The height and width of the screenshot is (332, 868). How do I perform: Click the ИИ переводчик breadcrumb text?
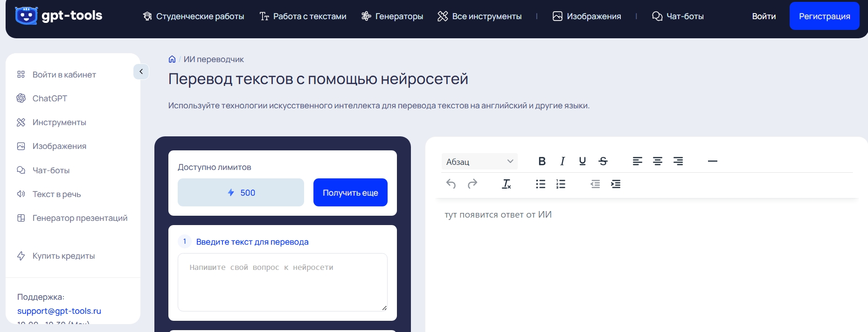pos(214,59)
